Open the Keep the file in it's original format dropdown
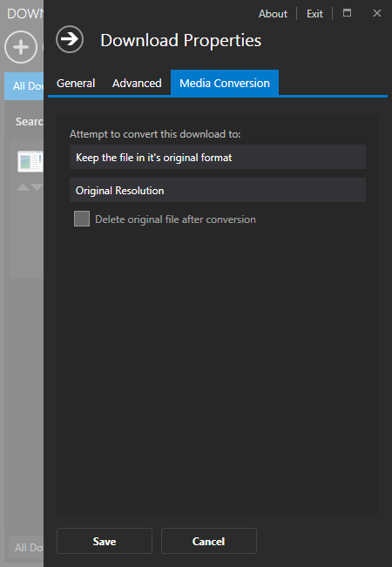 pyautogui.click(x=218, y=157)
